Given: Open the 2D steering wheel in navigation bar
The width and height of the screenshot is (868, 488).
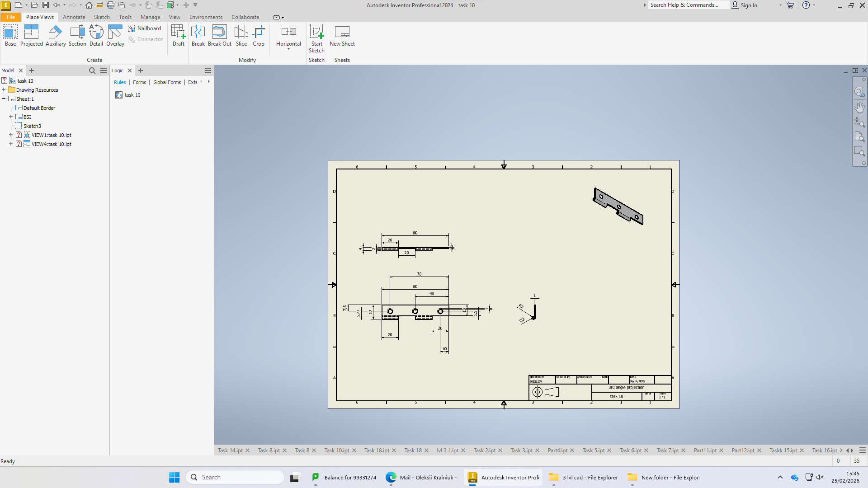Looking at the screenshot, I should point(859,92).
